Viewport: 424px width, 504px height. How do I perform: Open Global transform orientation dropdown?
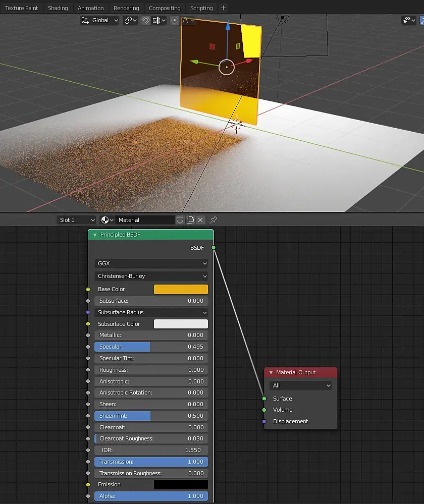point(100,20)
